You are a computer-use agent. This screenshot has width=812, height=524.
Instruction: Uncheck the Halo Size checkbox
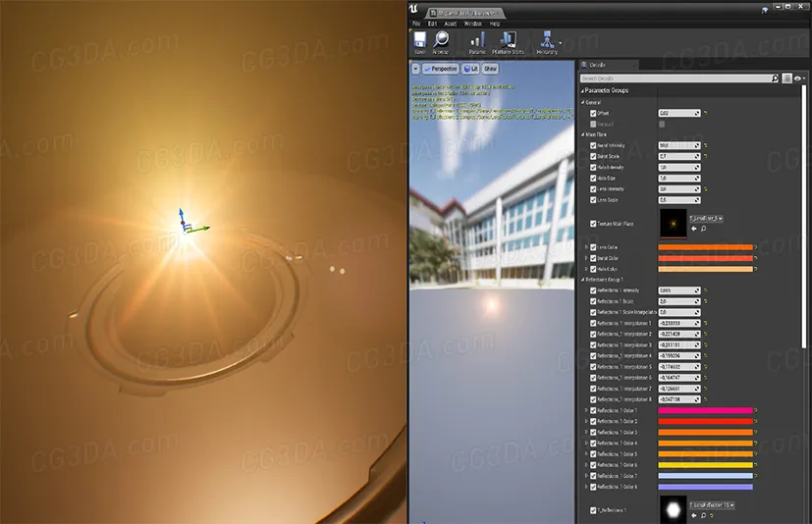pos(593,179)
